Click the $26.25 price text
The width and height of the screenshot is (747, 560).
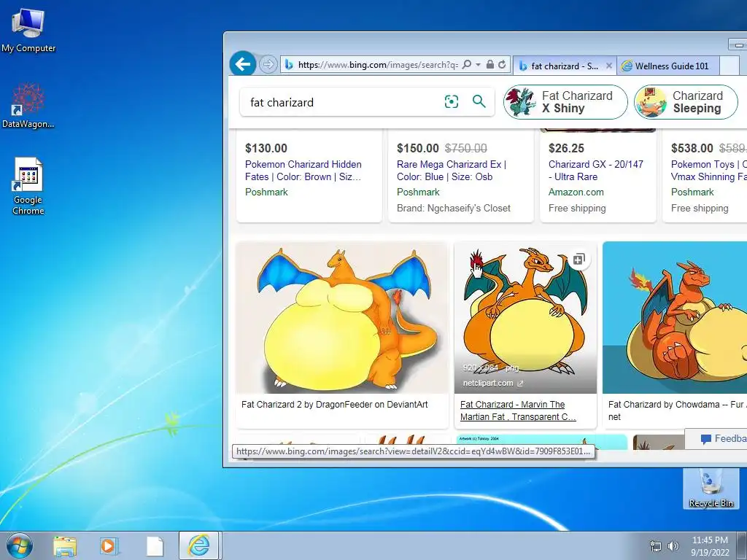point(566,148)
